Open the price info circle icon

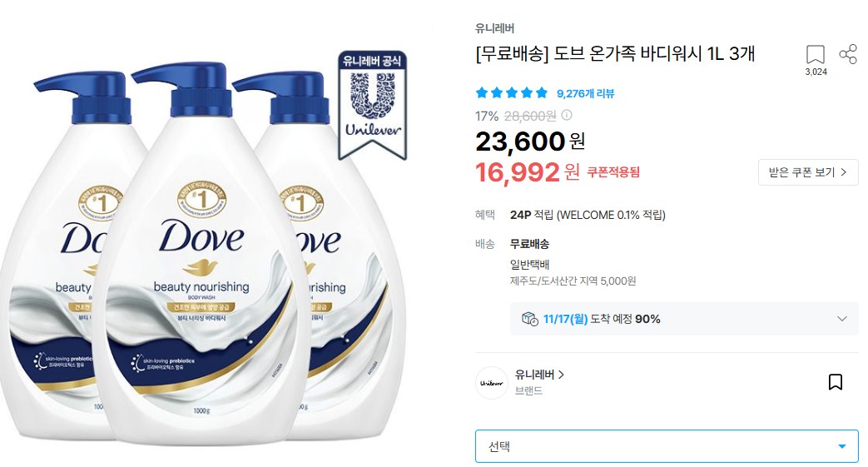(566, 115)
